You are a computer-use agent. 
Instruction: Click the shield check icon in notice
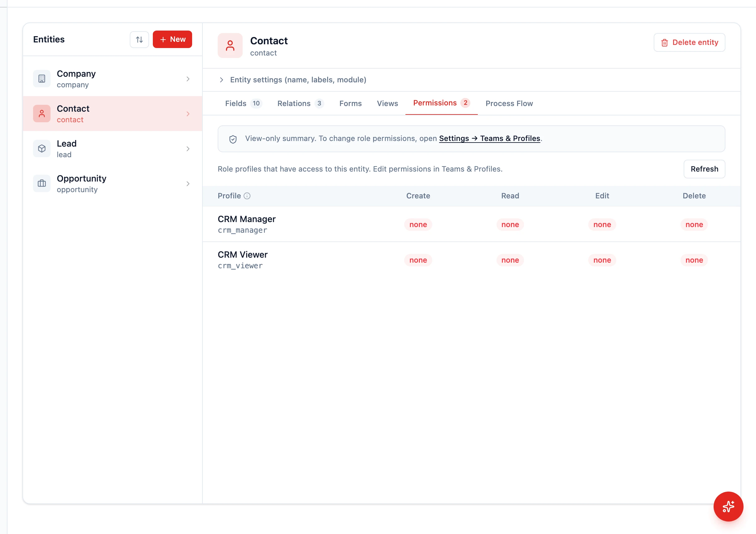233,139
